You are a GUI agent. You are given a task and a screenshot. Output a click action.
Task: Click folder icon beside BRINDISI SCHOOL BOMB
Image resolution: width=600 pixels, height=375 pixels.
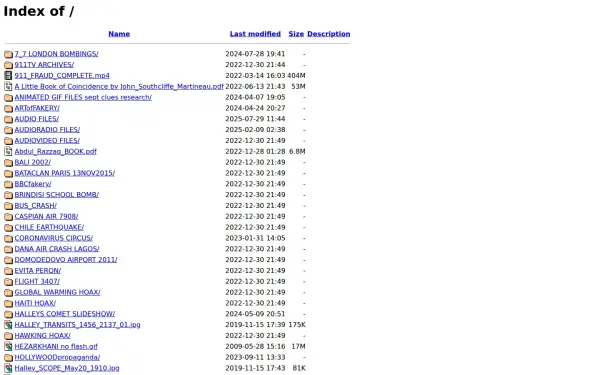click(x=8, y=195)
